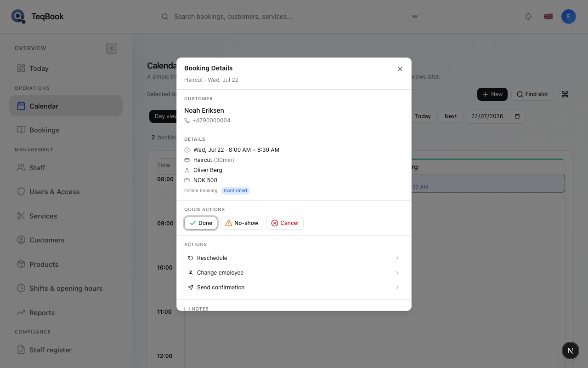Image resolution: width=588 pixels, height=368 pixels.
Task: Open Staff management page
Action: pos(66,168)
